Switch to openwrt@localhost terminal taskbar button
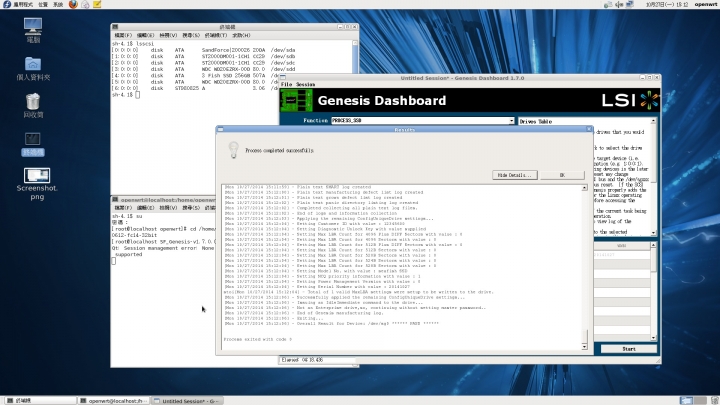Viewport: 720px width, 405px height. tap(113, 401)
